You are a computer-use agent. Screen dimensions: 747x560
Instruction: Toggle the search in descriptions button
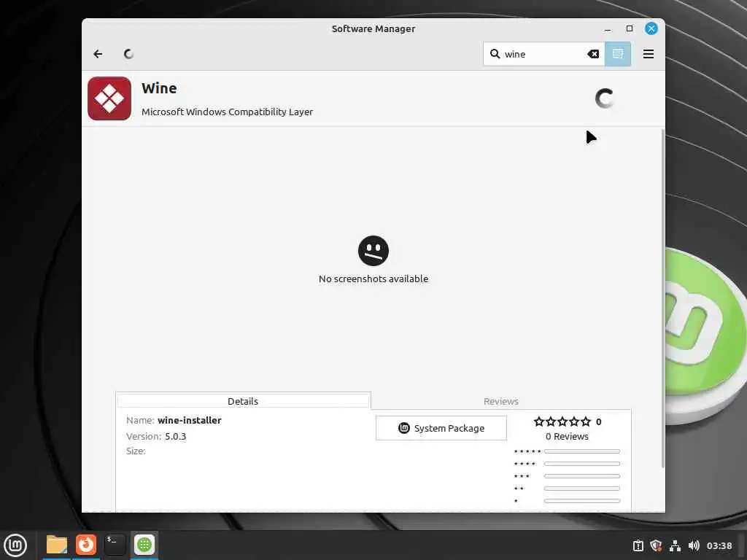click(618, 54)
